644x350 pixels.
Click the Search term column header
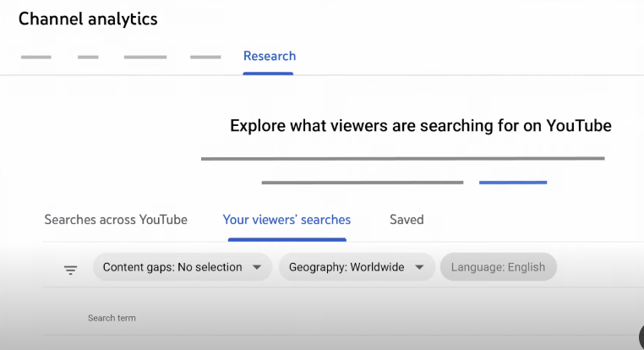tap(112, 318)
